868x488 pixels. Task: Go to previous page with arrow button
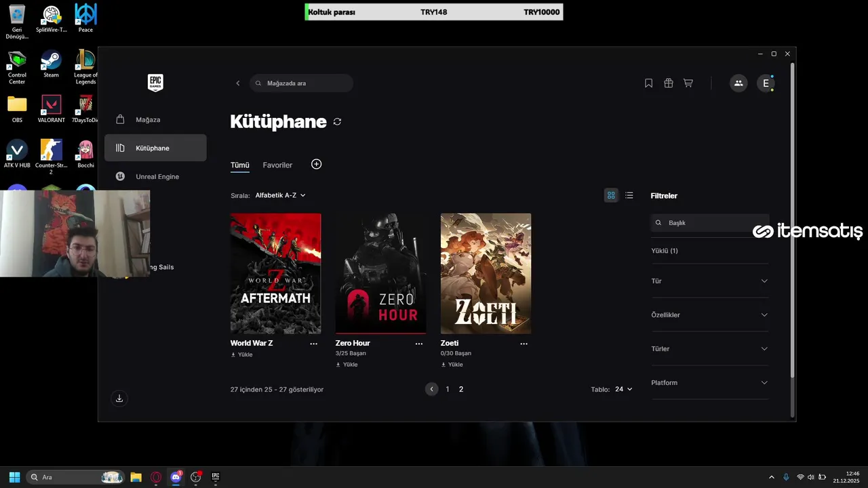[431, 389]
